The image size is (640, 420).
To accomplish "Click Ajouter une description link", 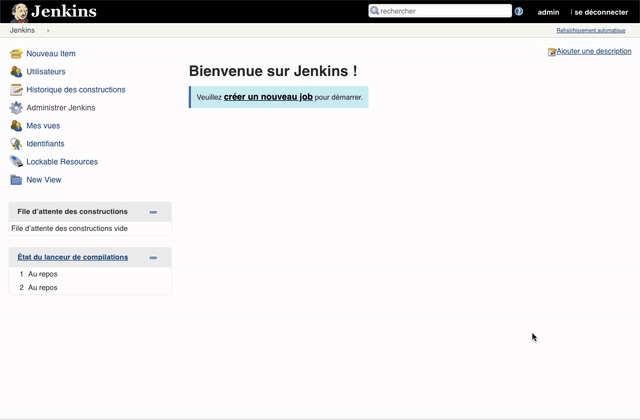I will coord(594,51).
